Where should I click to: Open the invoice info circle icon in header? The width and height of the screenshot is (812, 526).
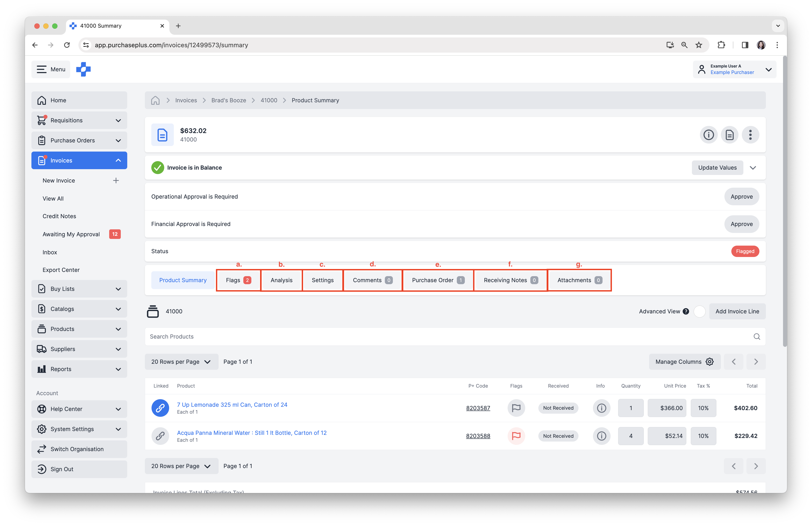pyautogui.click(x=708, y=135)
